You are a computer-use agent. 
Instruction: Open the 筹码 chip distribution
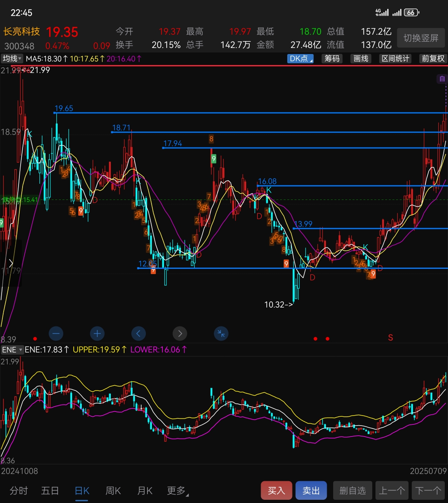(x=332, y=59)
